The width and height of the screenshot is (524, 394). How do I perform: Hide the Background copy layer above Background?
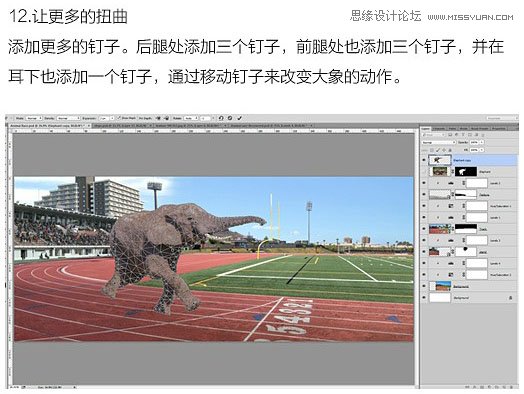(x=424, y=286)
